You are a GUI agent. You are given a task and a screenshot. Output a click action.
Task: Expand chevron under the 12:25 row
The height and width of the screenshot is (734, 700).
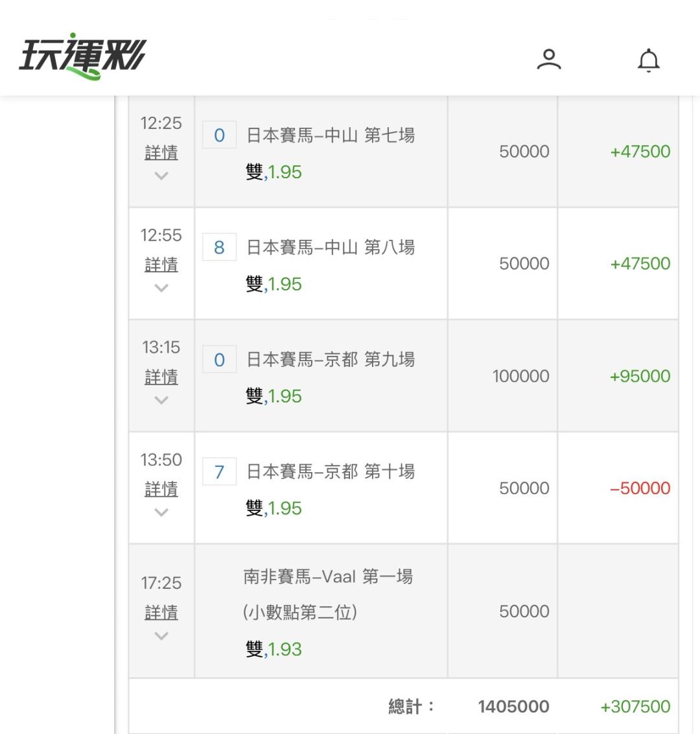click(161, 176)
